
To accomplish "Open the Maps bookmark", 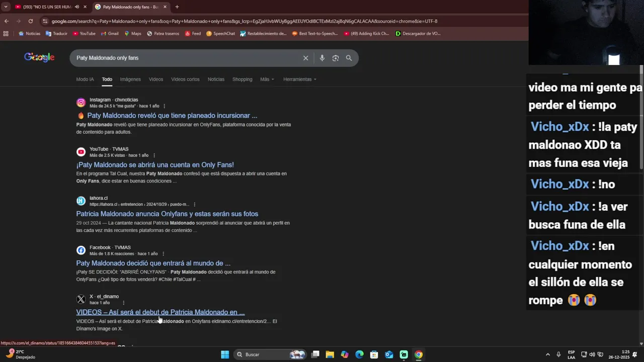I will coord(132,34).
